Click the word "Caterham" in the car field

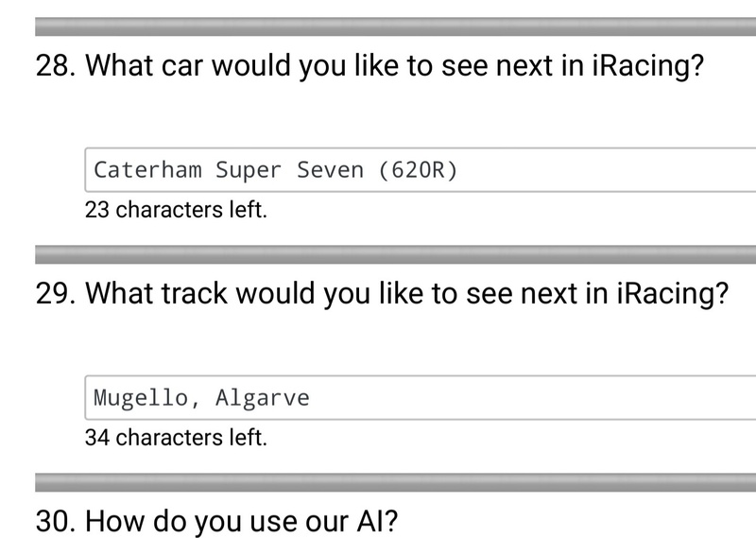pos(147,170)
